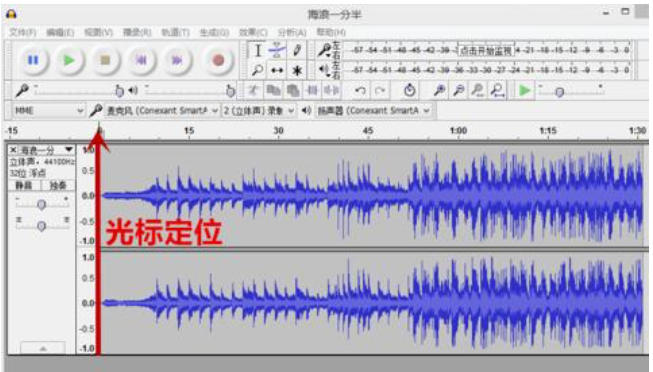
Task: Click the microphone icon beside the recording slider
Action: click(22, 90)
